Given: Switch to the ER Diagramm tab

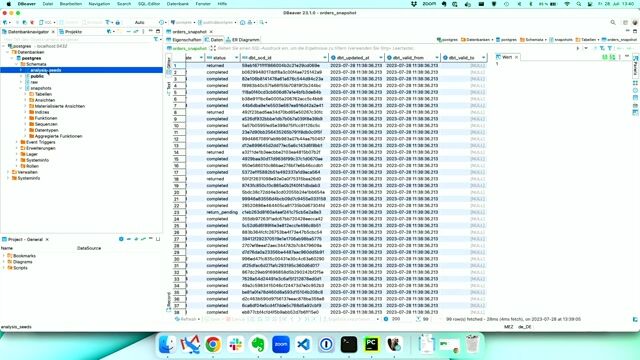Looking at the screenshot, I should coord(243,40).
